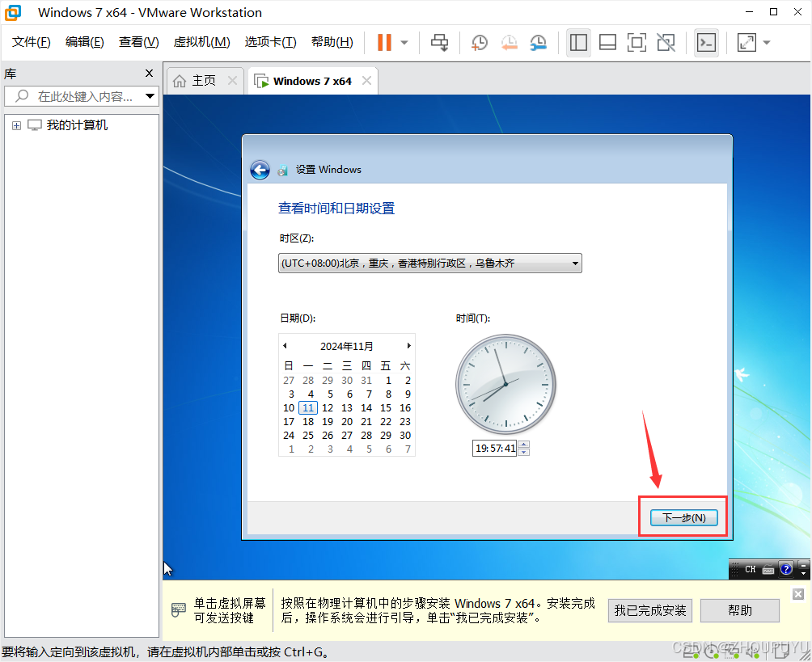The width and height of the screenshot is (812, 662).
Task: Click the stretch guest display icon
Action: click(746, 43)
